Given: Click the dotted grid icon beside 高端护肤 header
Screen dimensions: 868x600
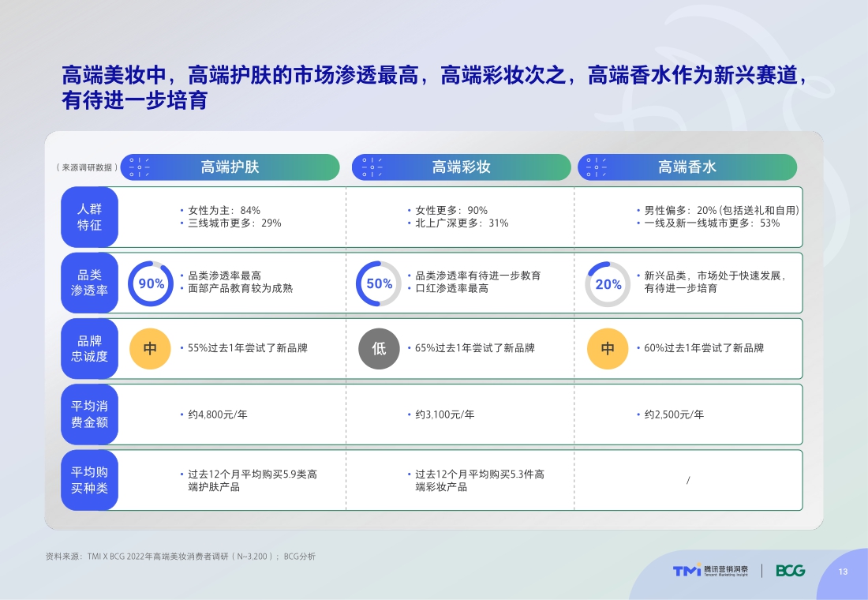Looking at the screenshot, I should coord(139,167).
